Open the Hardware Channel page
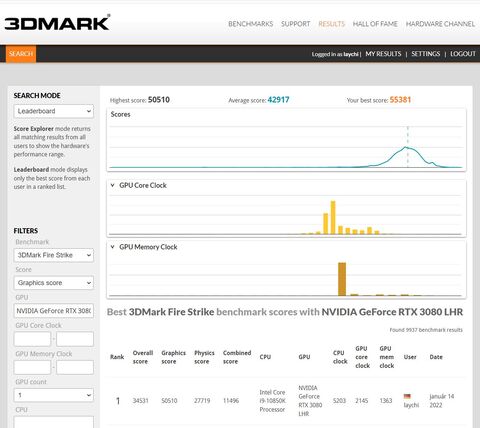 (x=440, y=24)
